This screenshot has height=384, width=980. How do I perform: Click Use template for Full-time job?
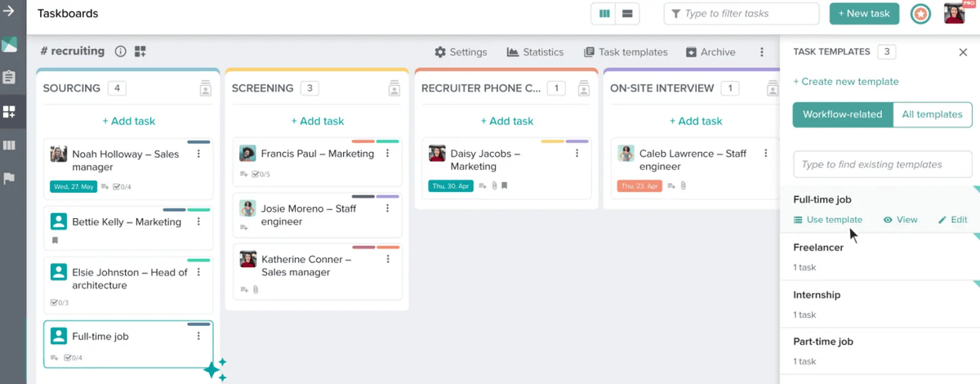click(827, 220)
